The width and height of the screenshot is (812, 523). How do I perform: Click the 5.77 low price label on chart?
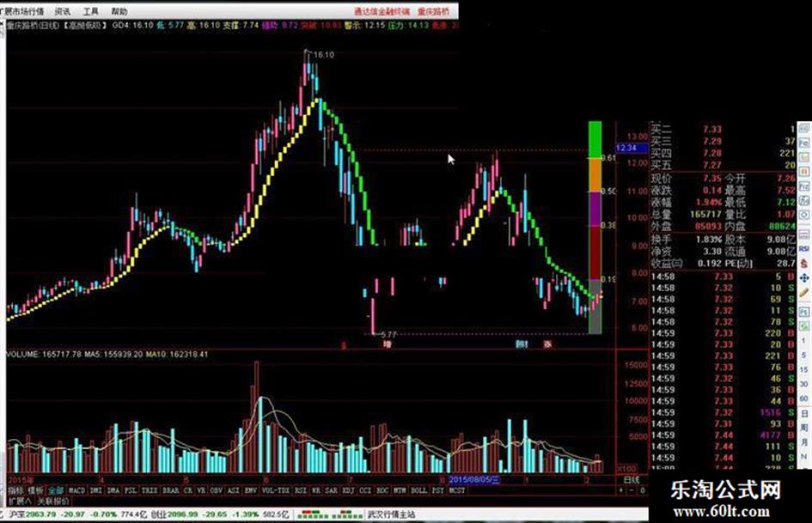pos(388,335)
